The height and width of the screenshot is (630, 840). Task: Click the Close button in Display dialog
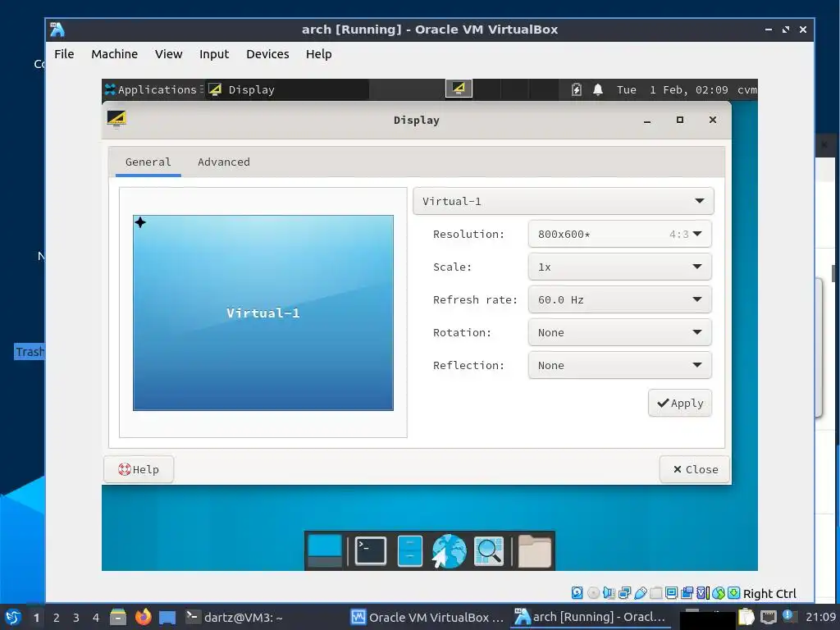pos(695,469)
